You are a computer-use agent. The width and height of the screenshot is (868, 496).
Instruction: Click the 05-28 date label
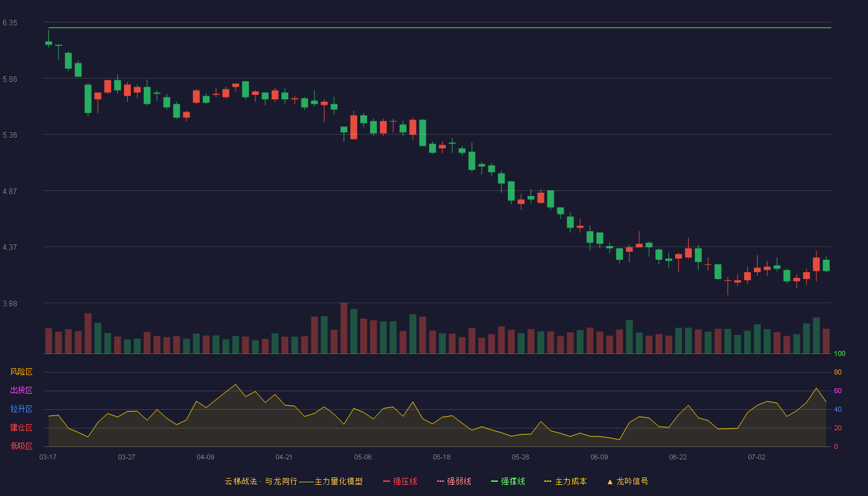click(x=520, y=457)
